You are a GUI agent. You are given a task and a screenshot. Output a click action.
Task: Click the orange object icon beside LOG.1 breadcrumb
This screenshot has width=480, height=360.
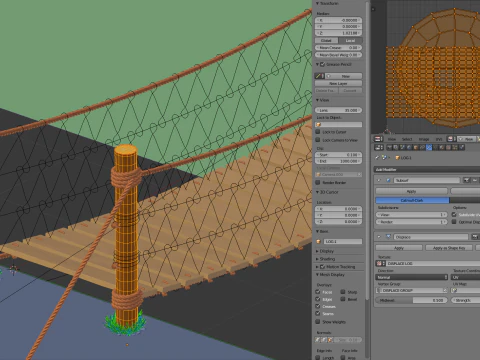[397, 158]
